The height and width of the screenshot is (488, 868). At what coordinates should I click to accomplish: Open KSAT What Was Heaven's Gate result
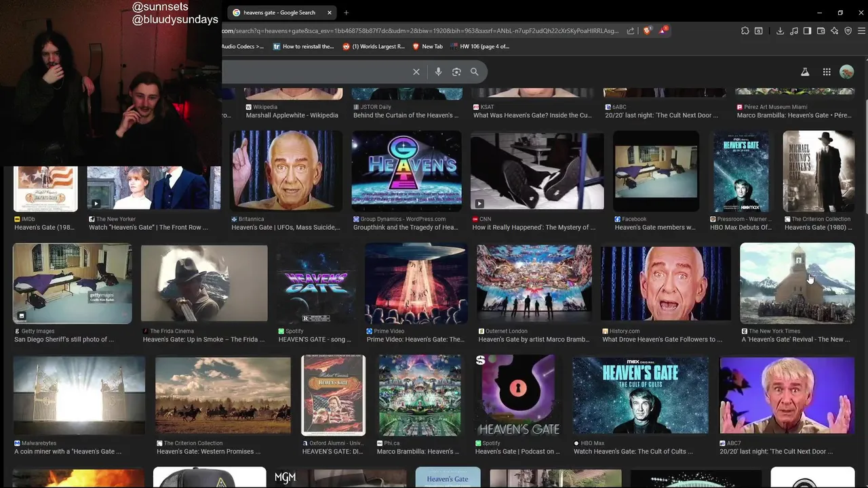532,115
